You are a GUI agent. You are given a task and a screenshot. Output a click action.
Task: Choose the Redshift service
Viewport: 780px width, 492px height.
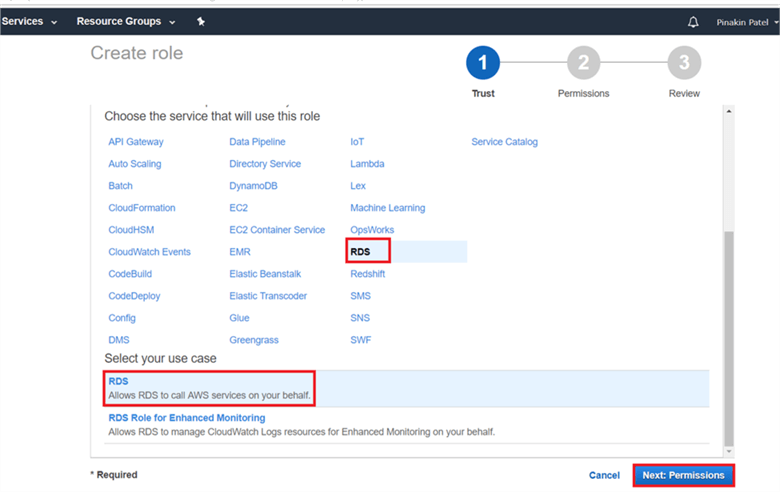coord(368,274)
